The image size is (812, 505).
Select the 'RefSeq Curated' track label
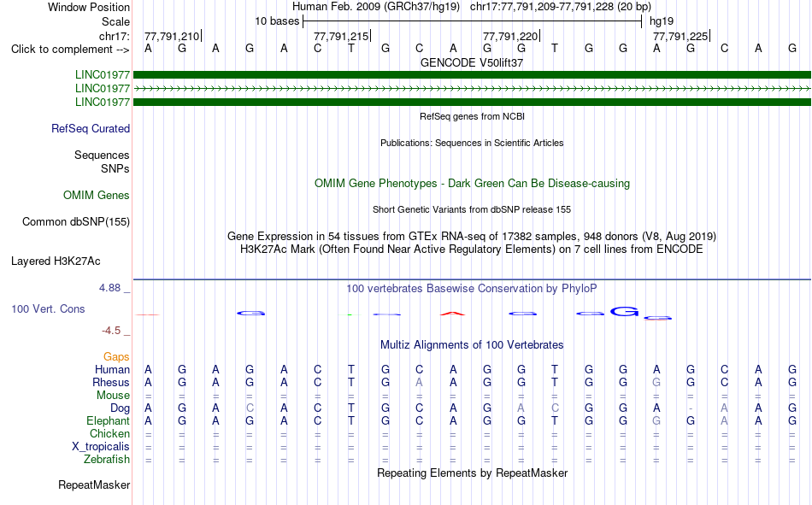(x=91, y=128)
